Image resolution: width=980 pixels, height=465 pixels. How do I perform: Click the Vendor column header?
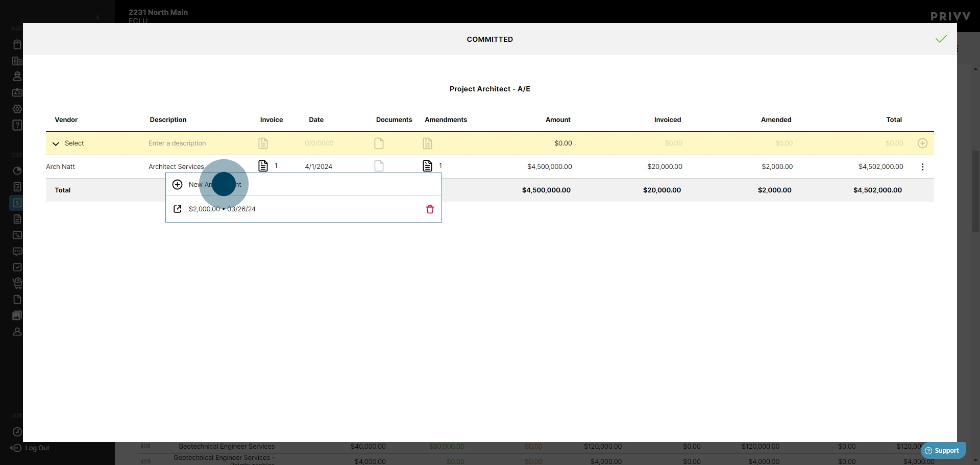(x=66, y=119)
